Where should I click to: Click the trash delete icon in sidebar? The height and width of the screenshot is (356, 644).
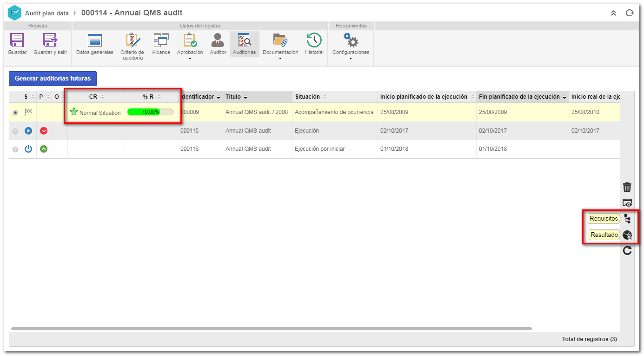click(627, 187)
